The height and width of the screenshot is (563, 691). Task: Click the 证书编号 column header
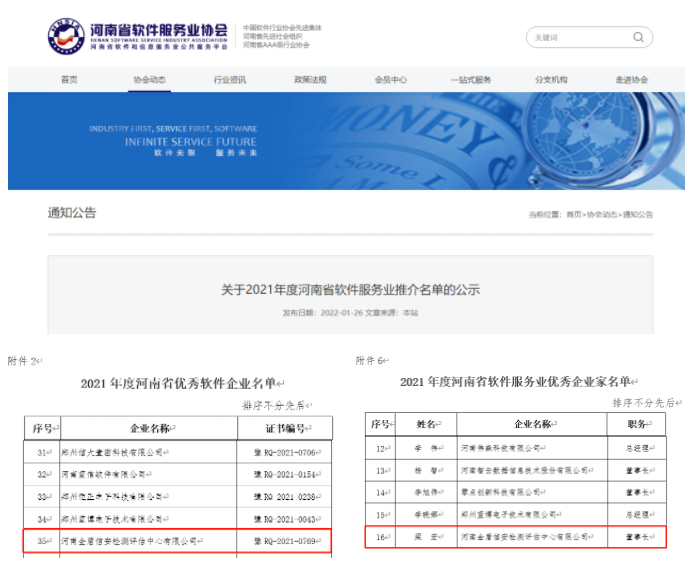286,428
